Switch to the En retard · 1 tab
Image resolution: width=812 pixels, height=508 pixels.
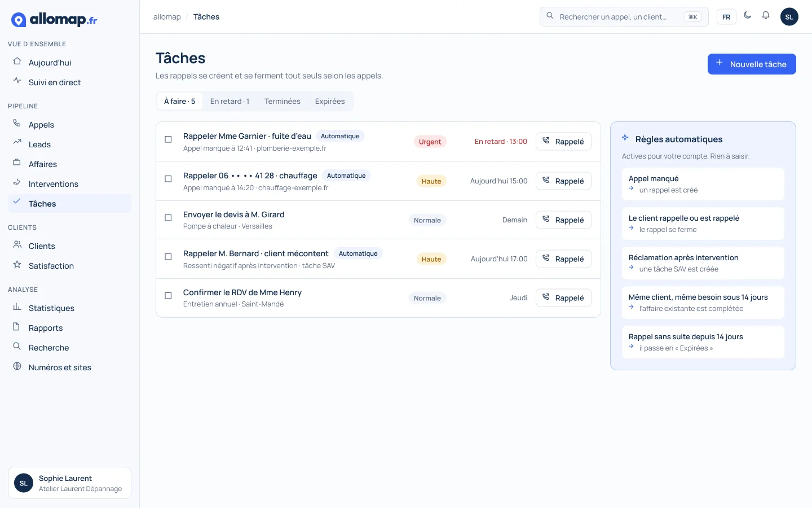pyautogui.click(x=230, y=102)
